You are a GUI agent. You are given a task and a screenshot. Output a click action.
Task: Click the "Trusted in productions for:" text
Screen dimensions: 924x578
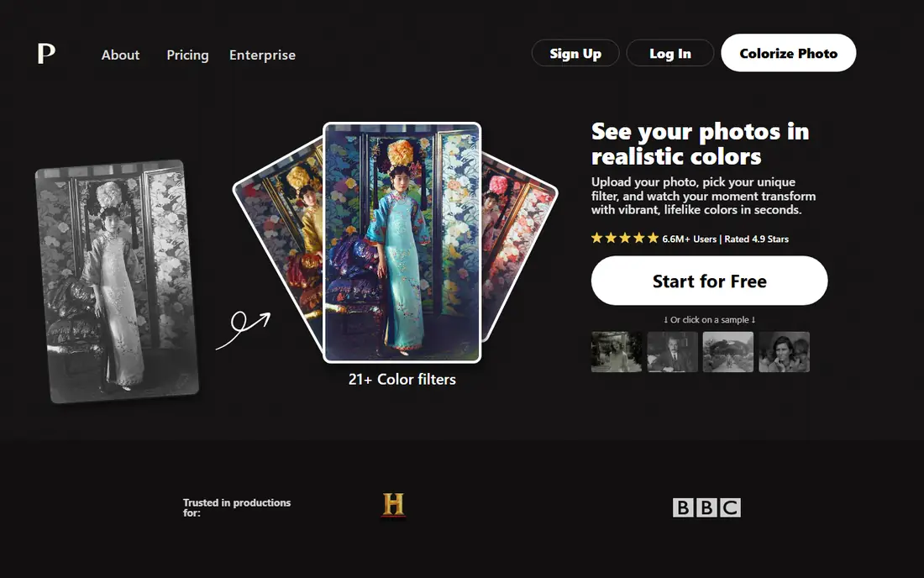click(x=236, y=507)
